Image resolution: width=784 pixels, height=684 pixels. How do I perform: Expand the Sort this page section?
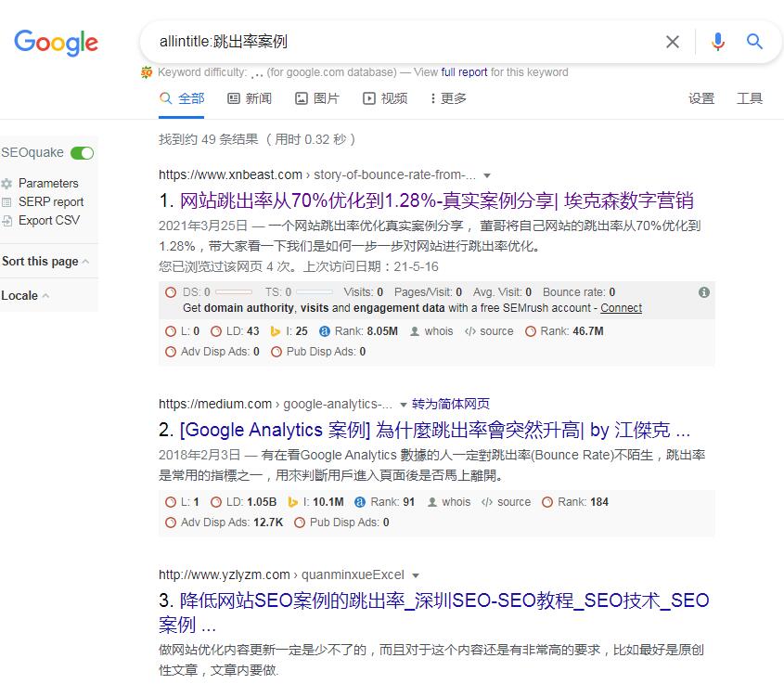pyautogui.click(x=45, y=262)
